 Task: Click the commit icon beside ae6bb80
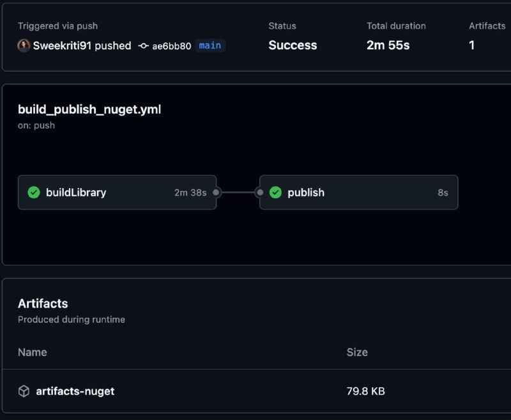point(143,46)
